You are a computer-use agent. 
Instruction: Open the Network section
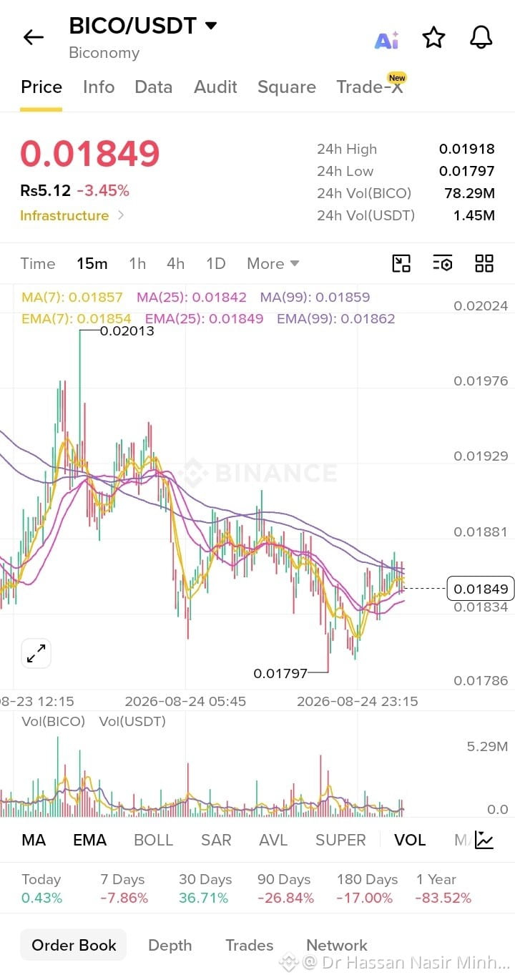pyautogui.click(x=337, y=945)
